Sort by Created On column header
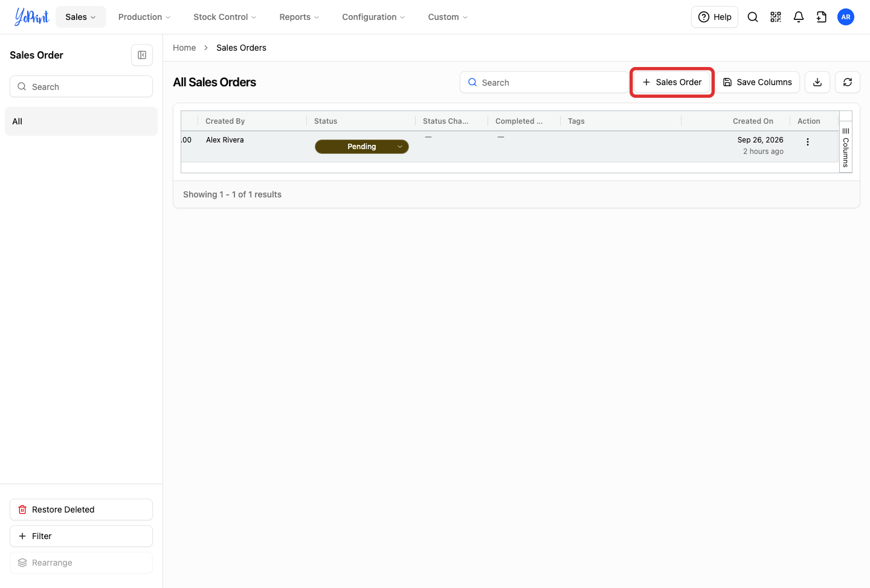870x588 pixels. click(735, 121)
